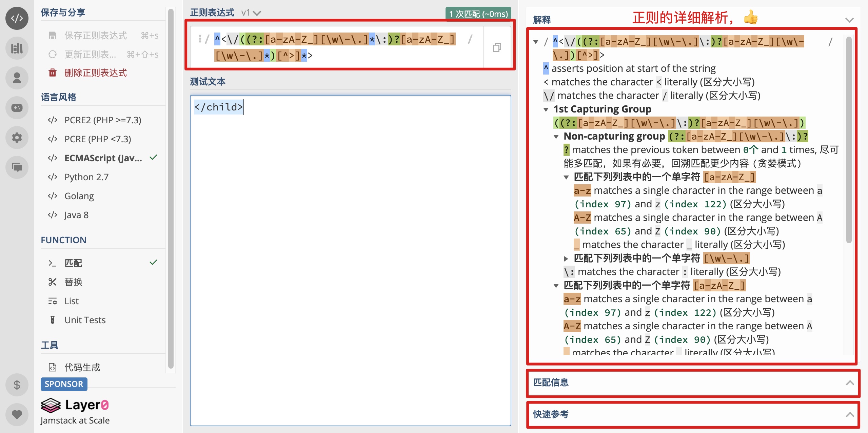Image resolution: width=868 pixels, height=433 pixels.
Task: Open the regex quiz gamepad icon
Action: pyautogui.click(x=17, y=108)
